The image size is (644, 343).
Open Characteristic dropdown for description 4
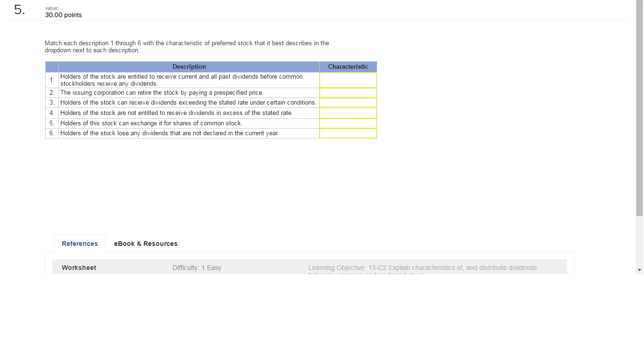point(348,113)
